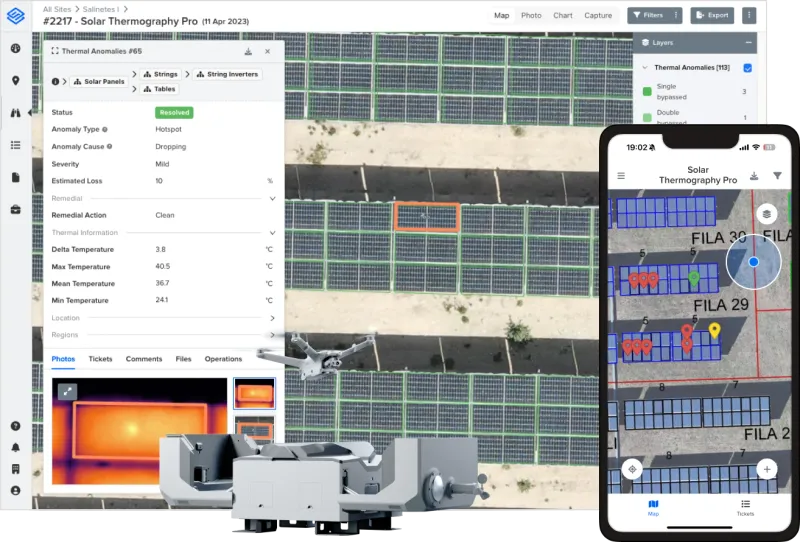Select the binoculars explore icon in sidebar

point(16,113)
